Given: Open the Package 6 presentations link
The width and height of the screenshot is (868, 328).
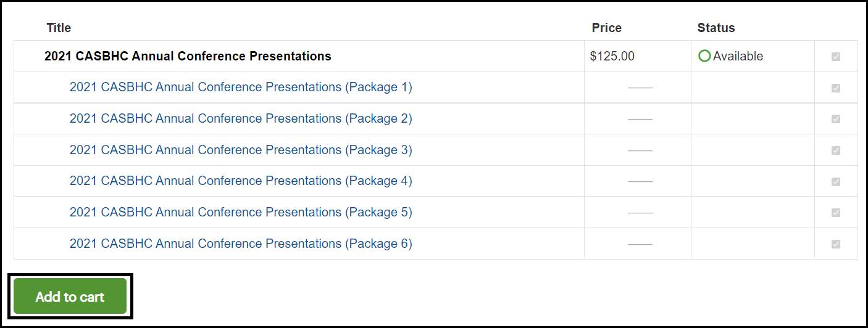Looking at the screenshot, I should click(x=241, y=244).
